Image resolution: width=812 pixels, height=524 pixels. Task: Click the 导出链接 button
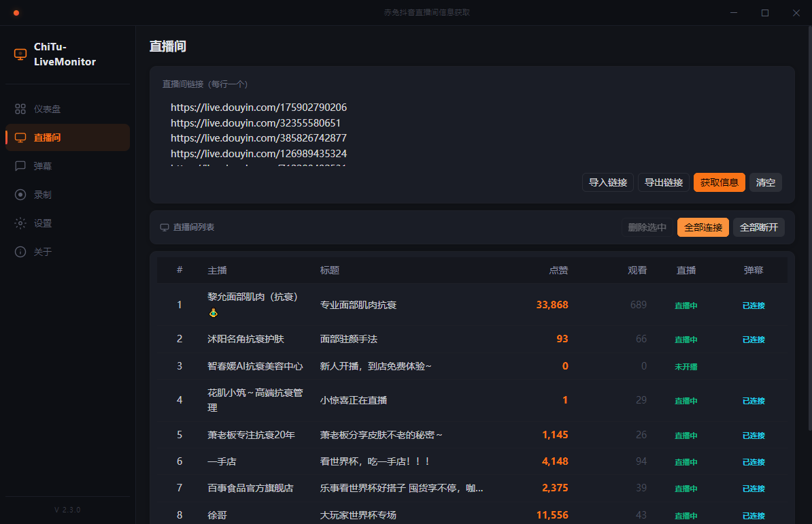(663, 182)
